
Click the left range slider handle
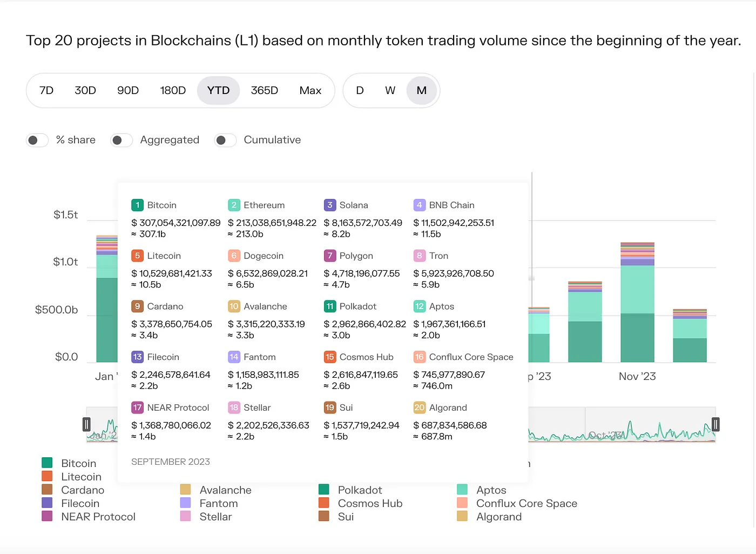coord(86,424)
